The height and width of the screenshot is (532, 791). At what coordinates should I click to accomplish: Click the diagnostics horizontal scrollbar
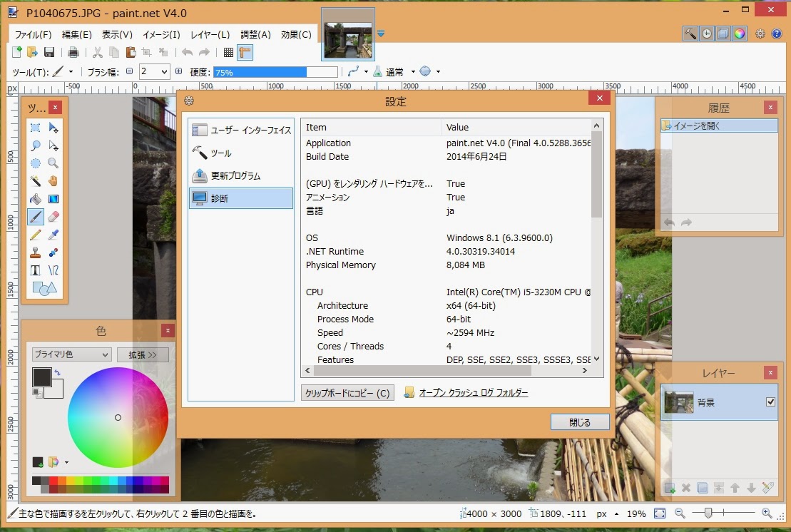tap(422, 371)
